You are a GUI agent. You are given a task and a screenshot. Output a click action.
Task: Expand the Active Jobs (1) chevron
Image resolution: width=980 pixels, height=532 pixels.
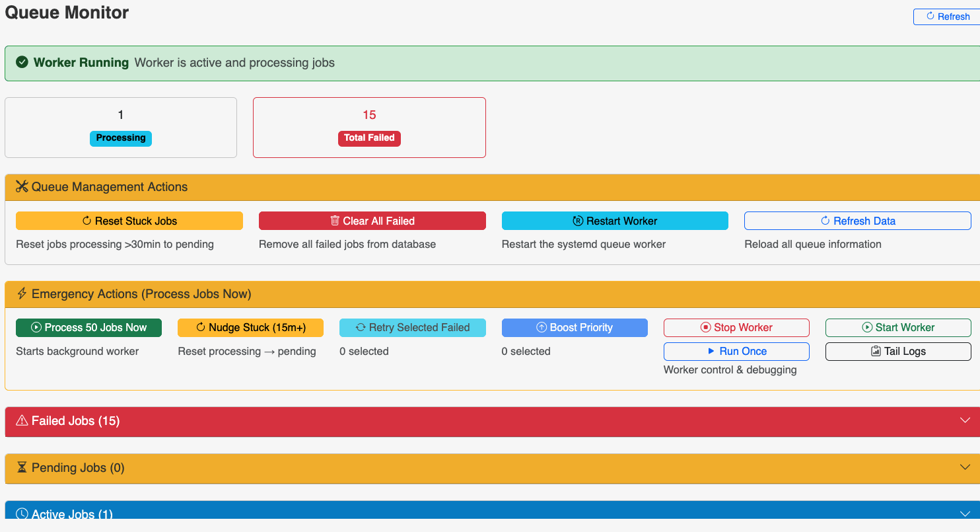pos(965,513)
